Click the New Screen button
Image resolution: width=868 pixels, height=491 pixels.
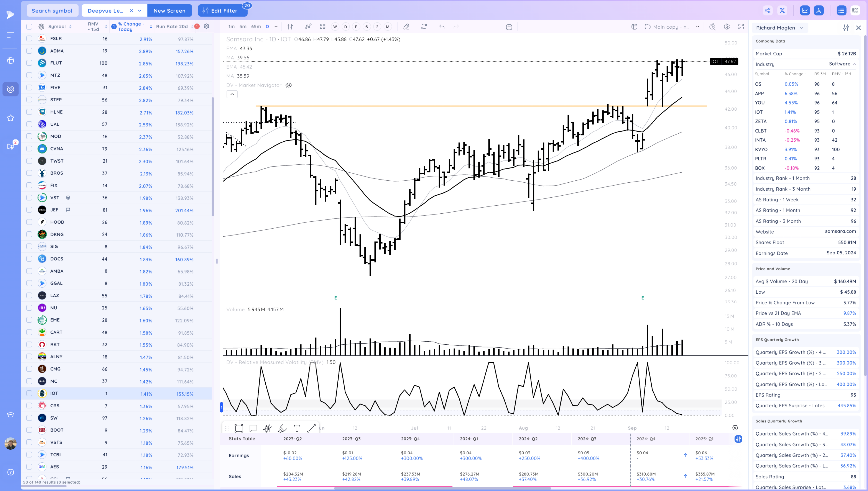169,10
